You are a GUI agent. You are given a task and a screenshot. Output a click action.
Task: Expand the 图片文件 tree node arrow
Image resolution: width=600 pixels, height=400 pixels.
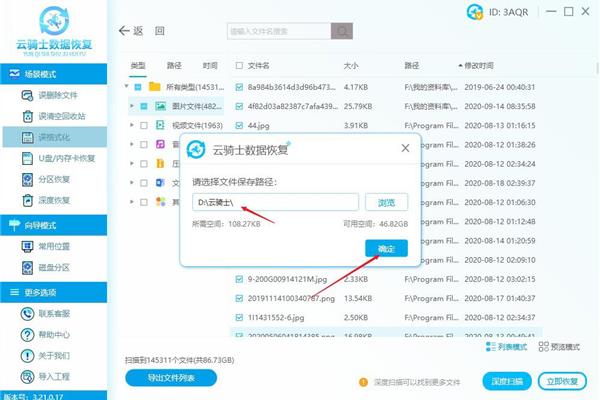132,106
